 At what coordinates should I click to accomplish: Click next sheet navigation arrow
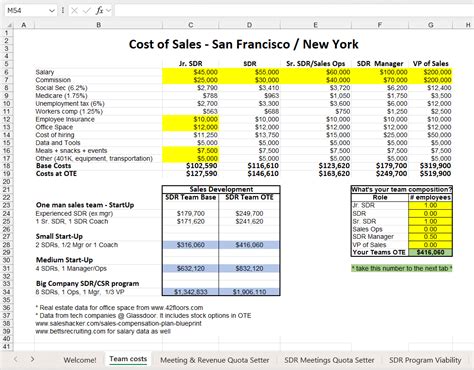(32, 359)
